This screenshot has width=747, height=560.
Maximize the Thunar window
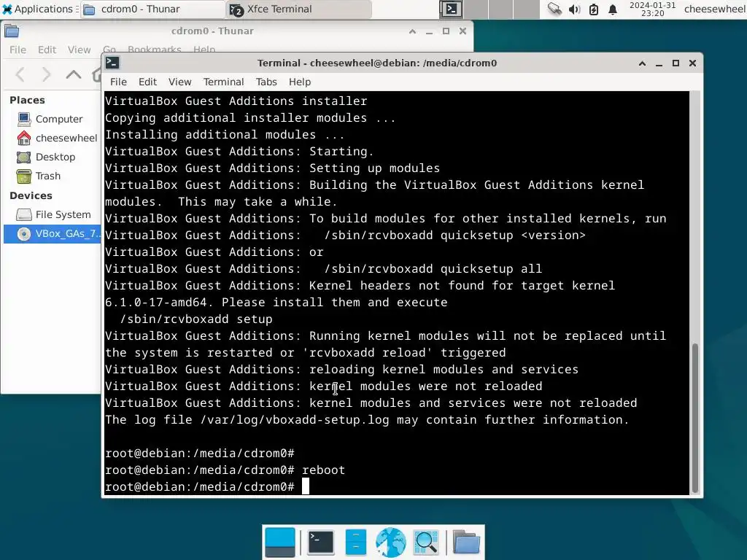point(446,31)
